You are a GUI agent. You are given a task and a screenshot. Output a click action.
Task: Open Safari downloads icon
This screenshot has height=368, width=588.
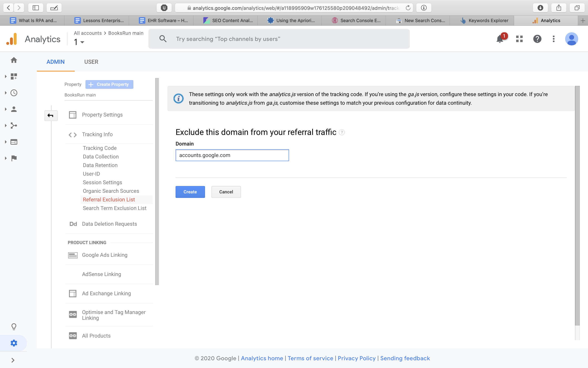540,8
